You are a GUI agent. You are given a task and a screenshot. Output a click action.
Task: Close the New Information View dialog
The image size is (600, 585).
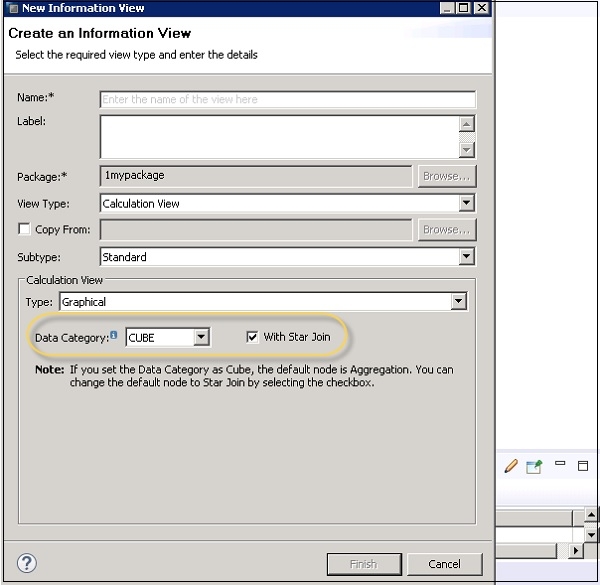coord(482,8)
